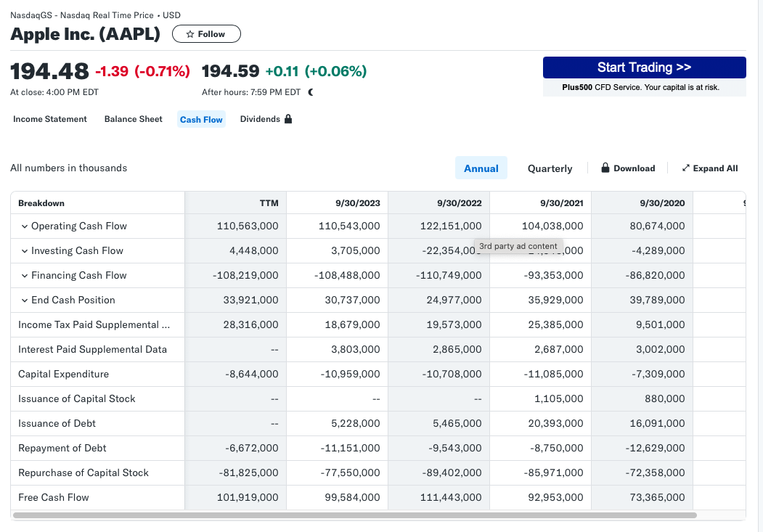The image size is (763, 532).
Task: Click the lock icon next to Dividends
Action: point(288,119)
